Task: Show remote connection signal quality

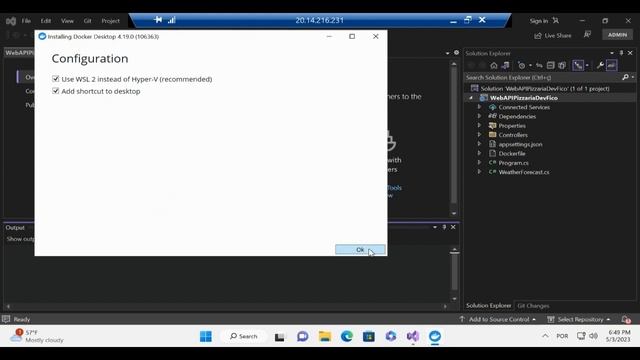Action: pos(172,20)
